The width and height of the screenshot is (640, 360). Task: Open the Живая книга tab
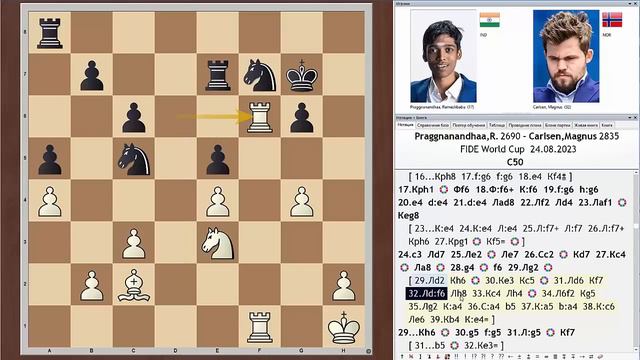(x=586, y=125)
